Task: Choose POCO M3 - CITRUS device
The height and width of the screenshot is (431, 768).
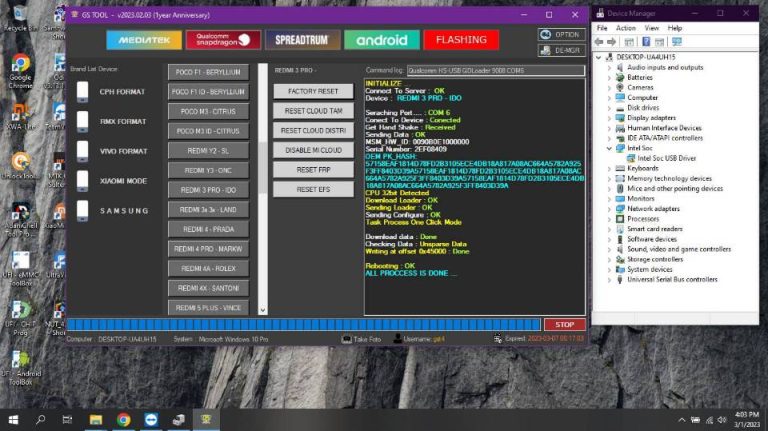Action: [x=208, y=111]
